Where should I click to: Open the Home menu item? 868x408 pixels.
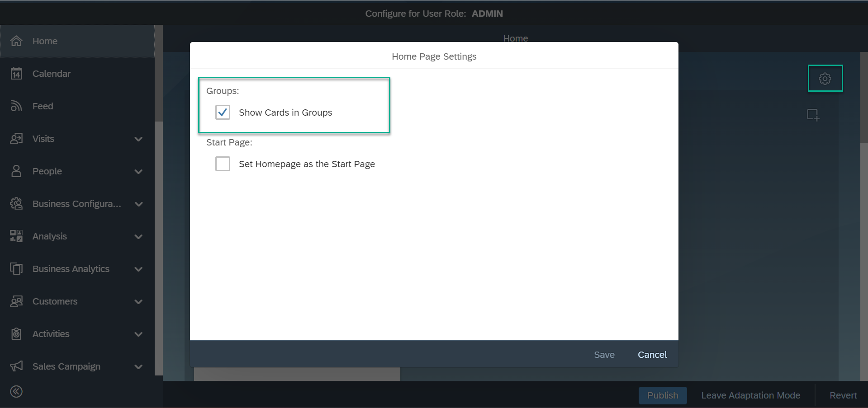point(77,41)
